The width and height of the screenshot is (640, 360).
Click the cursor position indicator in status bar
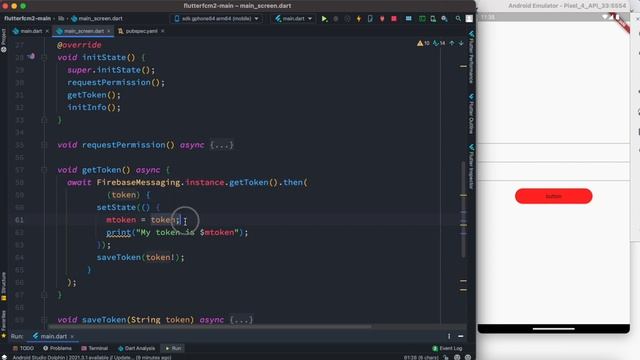pos(421,357)
